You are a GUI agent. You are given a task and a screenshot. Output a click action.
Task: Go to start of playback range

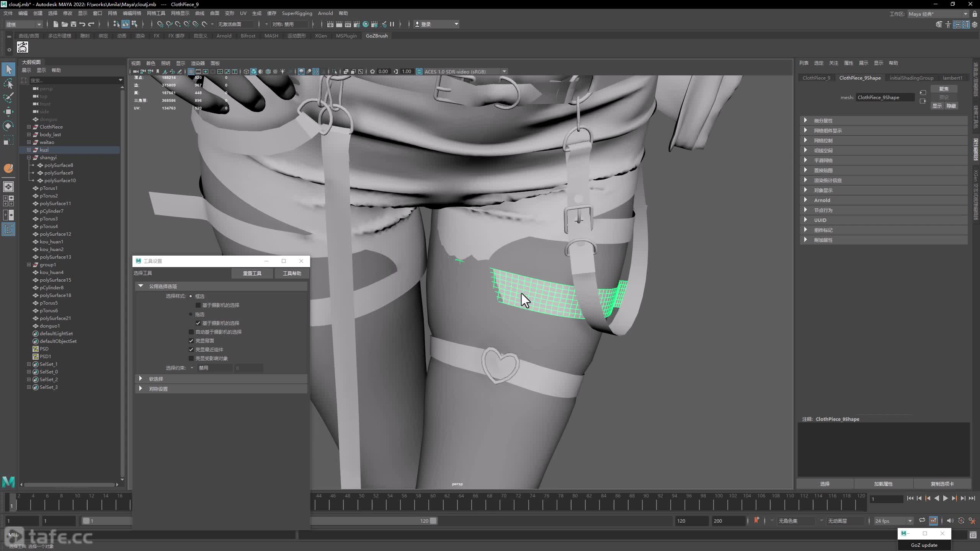point(910,499)
